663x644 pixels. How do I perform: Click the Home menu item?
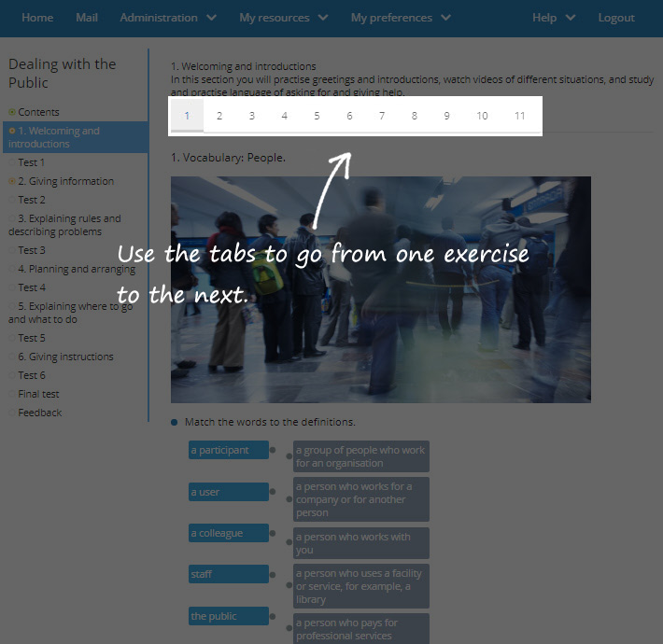[37, 18]
